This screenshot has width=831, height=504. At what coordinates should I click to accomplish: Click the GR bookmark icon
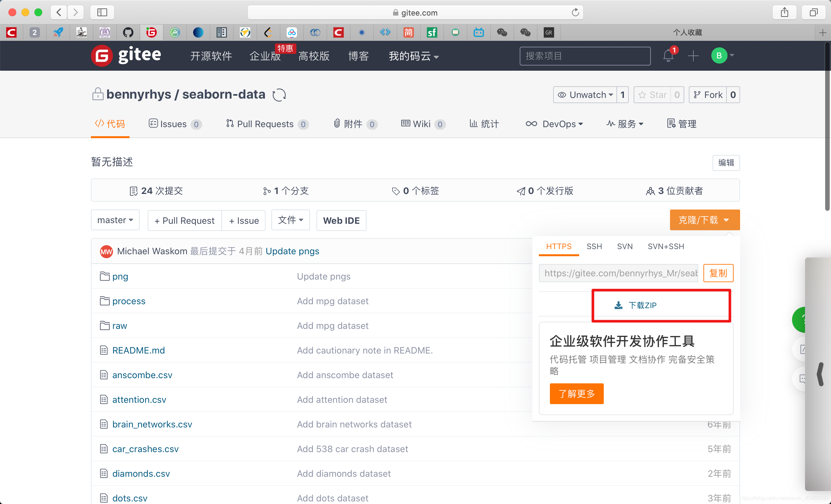click(549, 32)
